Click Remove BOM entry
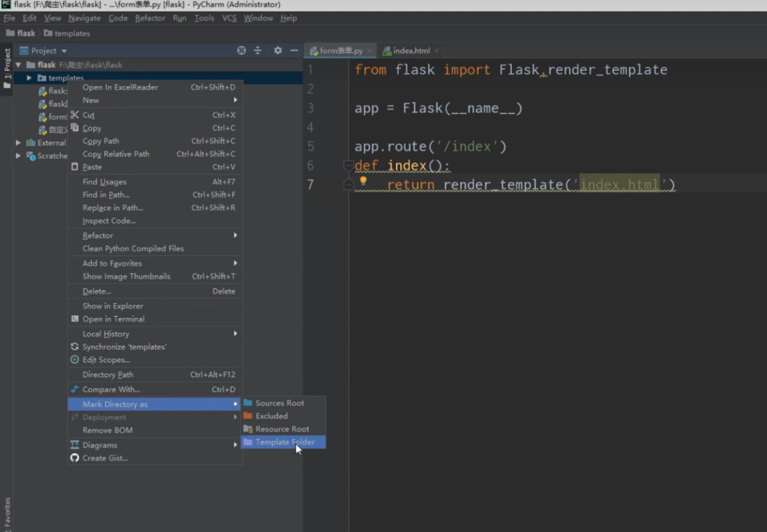 (x=155, y=430)
